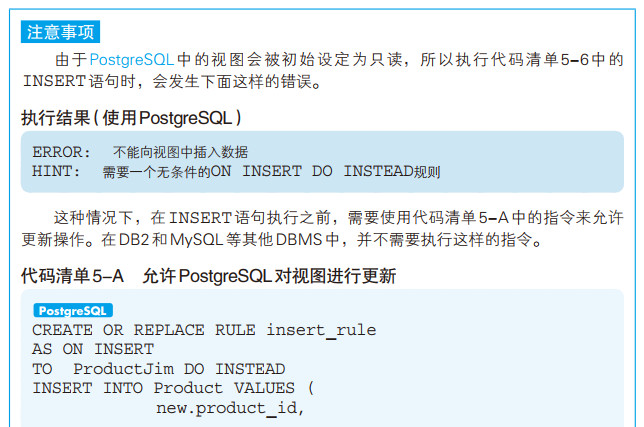Click 允许PostgreSQL对视图进行更新 title text
The height and width of the screenshot is (427, 644).
[269, 276]
